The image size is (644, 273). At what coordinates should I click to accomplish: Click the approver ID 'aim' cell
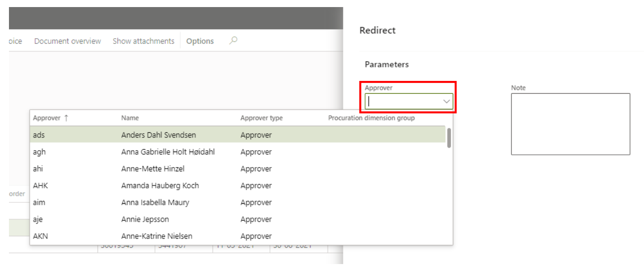point(39,203)
